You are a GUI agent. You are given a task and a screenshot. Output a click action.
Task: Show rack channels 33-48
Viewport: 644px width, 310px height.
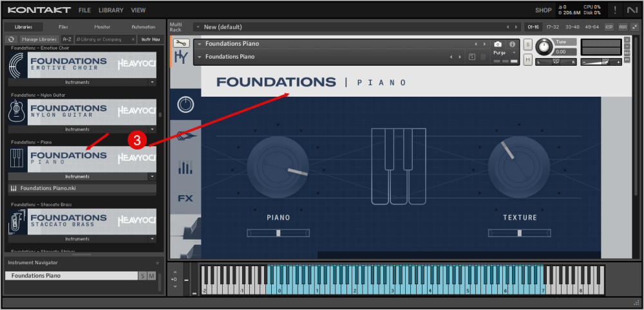[572, 26]
